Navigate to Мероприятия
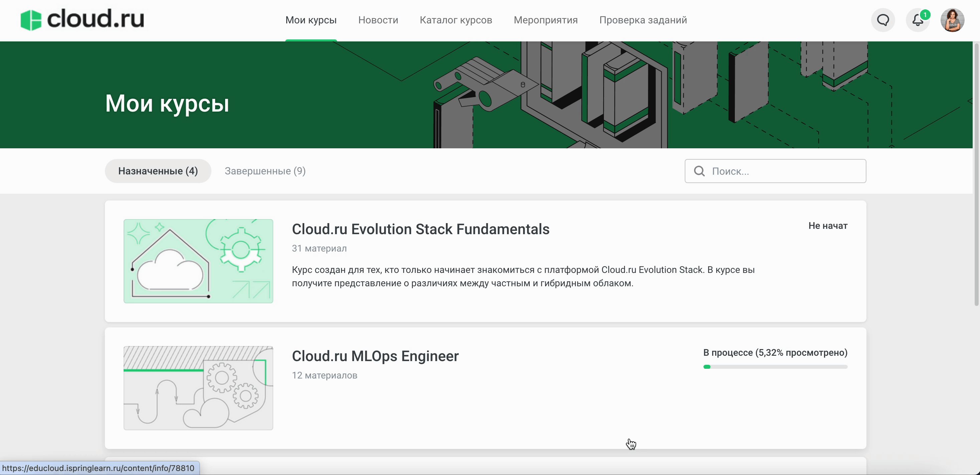 coord(545,20)
